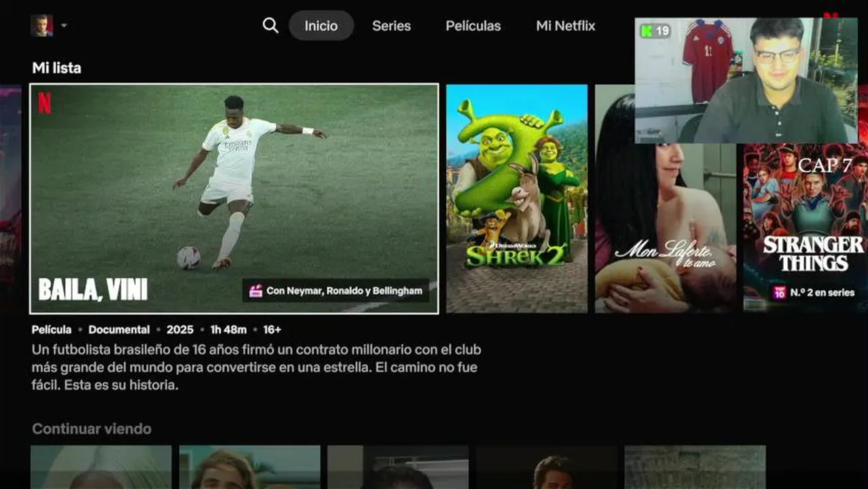Open the first Continuar viendo thumbnail

click(x=101, y=467)
